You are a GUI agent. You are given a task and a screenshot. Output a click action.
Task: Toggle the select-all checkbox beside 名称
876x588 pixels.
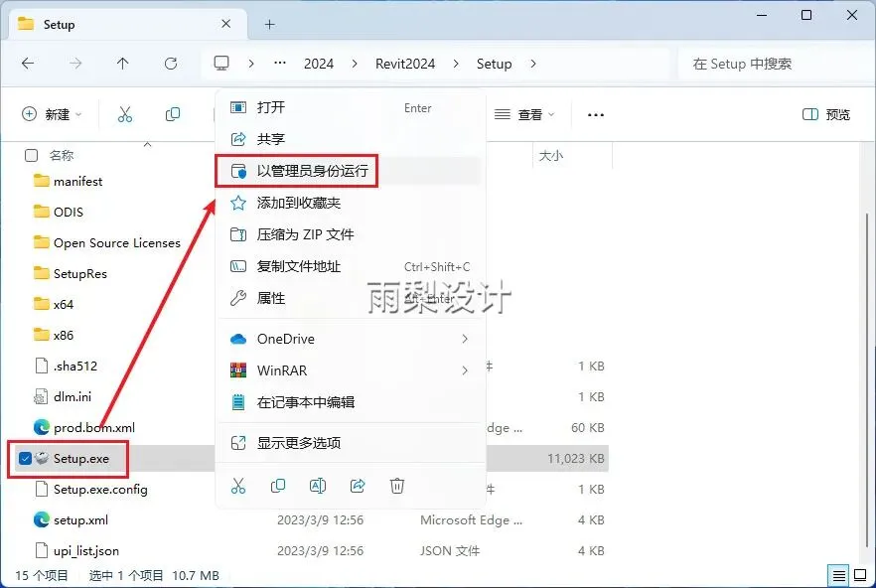(x=32, y=155)
